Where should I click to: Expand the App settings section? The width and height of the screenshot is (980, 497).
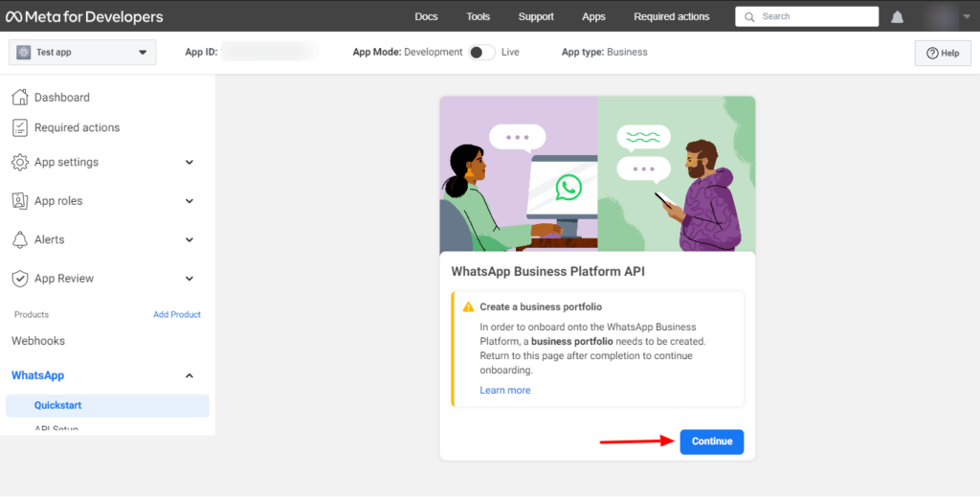(189, 163)
